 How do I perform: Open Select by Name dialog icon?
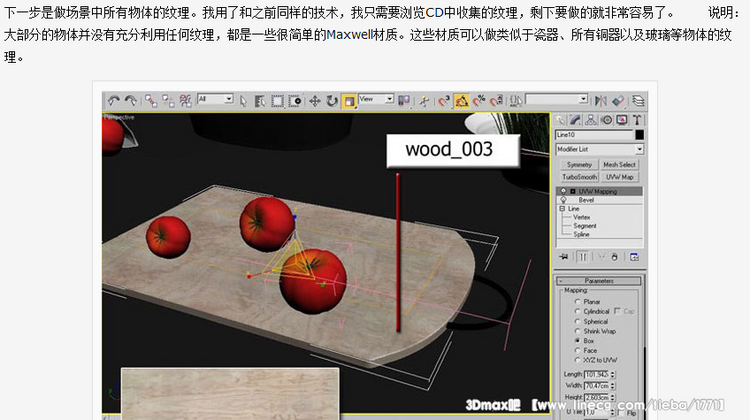click(260, 101)
